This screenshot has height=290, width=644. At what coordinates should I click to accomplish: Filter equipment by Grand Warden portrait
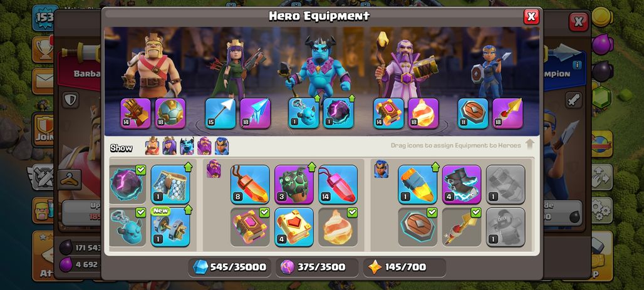[x=204, y=146]
